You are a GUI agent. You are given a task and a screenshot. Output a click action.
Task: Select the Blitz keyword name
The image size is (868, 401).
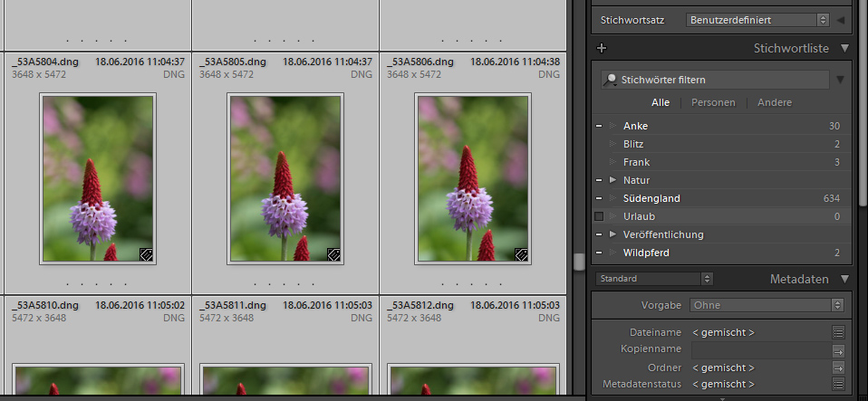(633, 144)
